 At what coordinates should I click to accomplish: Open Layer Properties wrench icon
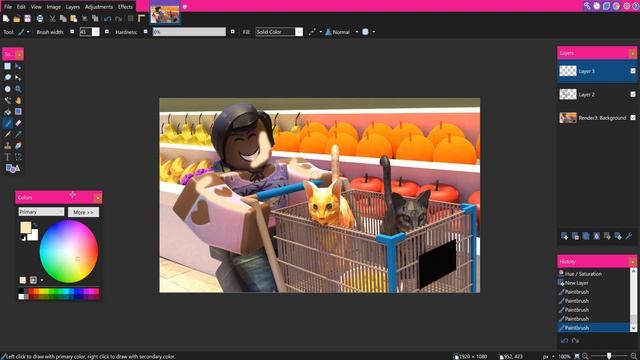coord(629,236)
